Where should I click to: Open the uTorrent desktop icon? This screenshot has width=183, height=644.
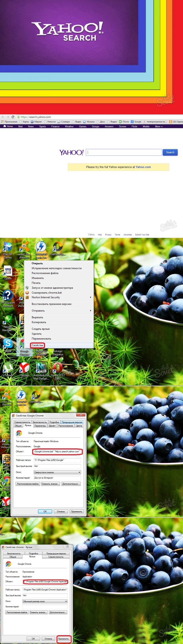[x=8, y=370]
